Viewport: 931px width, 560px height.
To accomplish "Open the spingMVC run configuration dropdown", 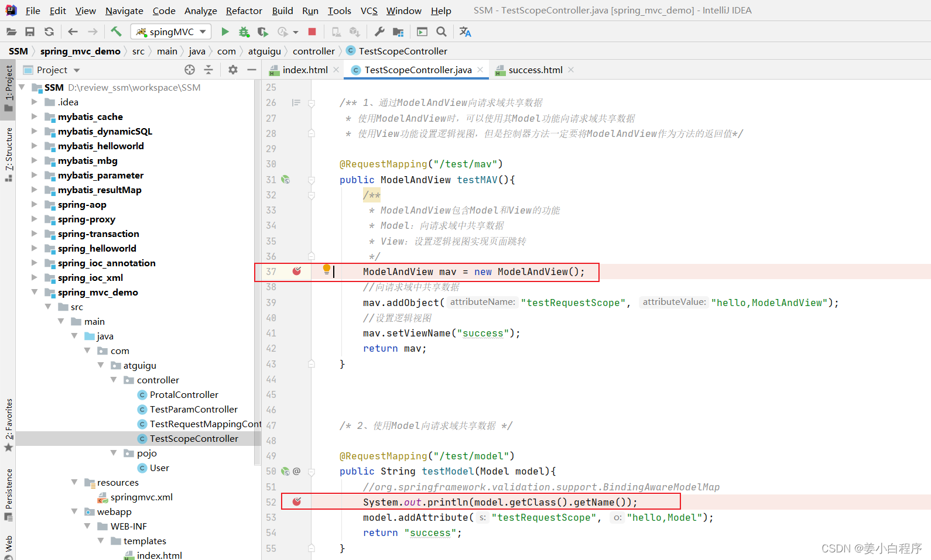I will click(171, 32).
